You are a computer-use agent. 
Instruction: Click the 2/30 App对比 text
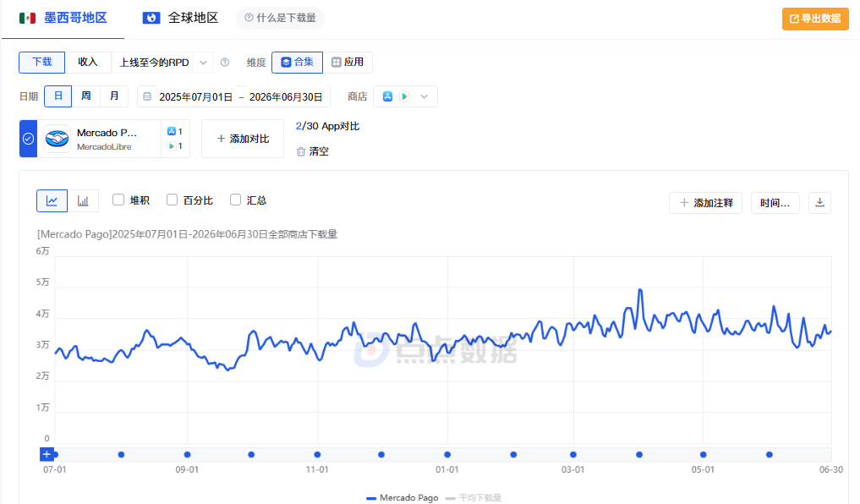pyautogui.click(x=327, y=126)
